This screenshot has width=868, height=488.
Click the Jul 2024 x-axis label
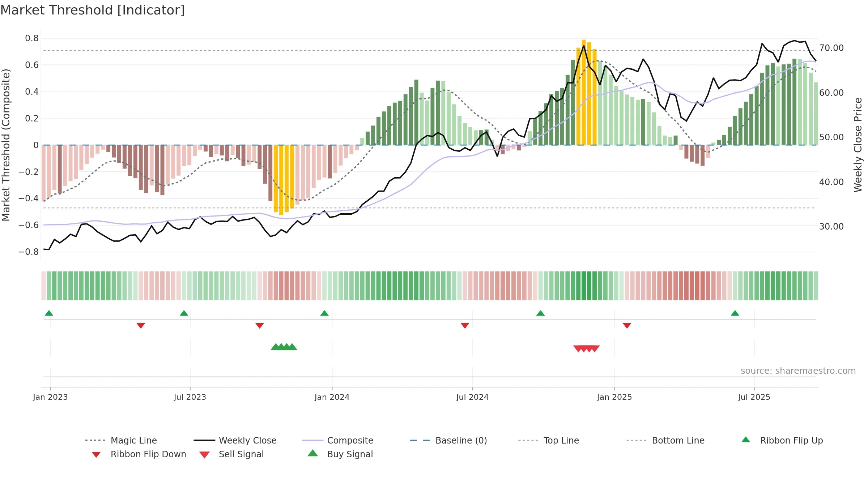point(472,397)
